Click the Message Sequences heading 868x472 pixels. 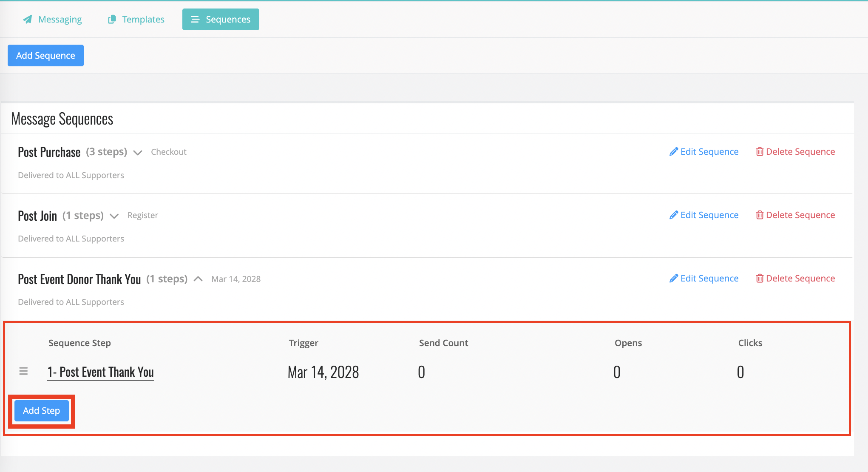62,119
